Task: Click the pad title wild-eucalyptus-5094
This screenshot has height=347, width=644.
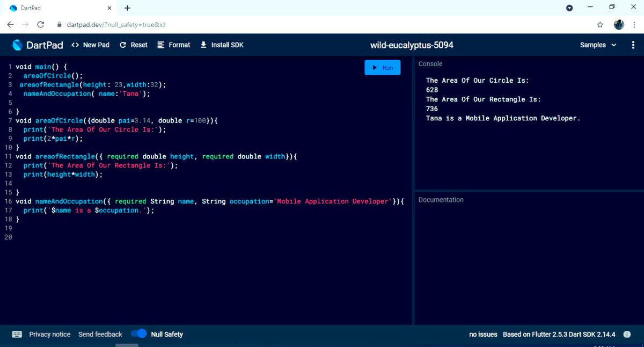Action: [x=412, y=45]
